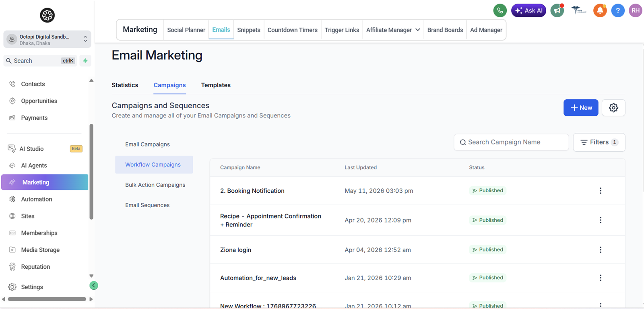Select Marketing in the sidebar
This screenshot has width=644, height=309.
coord(45,182)
